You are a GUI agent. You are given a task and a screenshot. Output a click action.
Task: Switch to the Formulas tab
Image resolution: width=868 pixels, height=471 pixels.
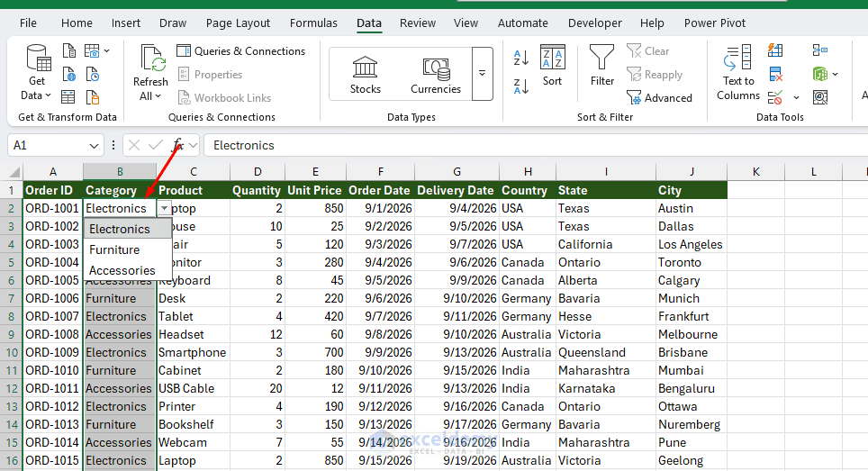coord(313,23)
